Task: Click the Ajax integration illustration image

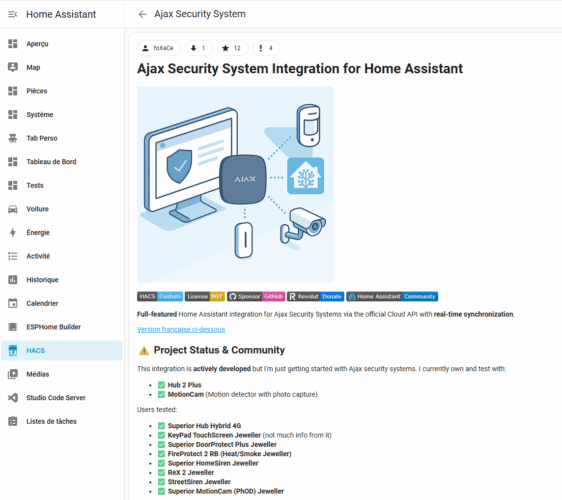Action: (235, 184)
